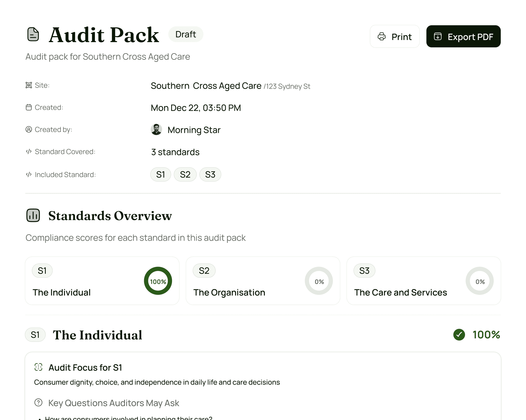
Task: Click the document icon beside the Audit Pack title
Action: tap(33, 34)
